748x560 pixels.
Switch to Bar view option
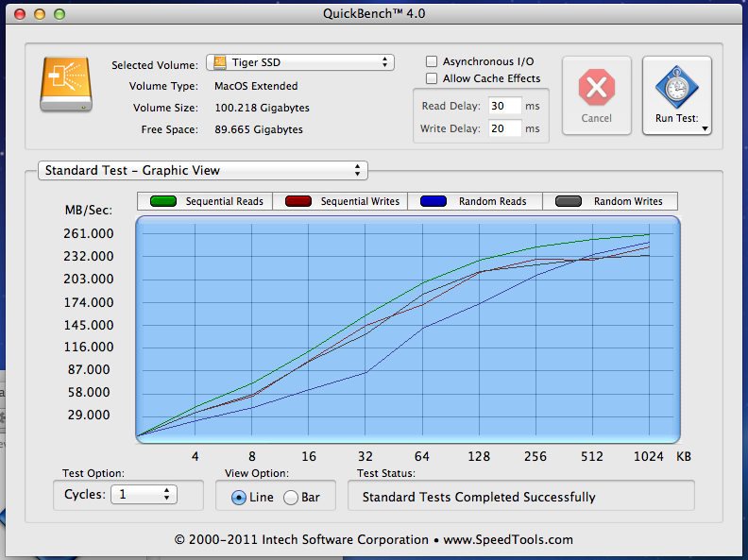291,497
